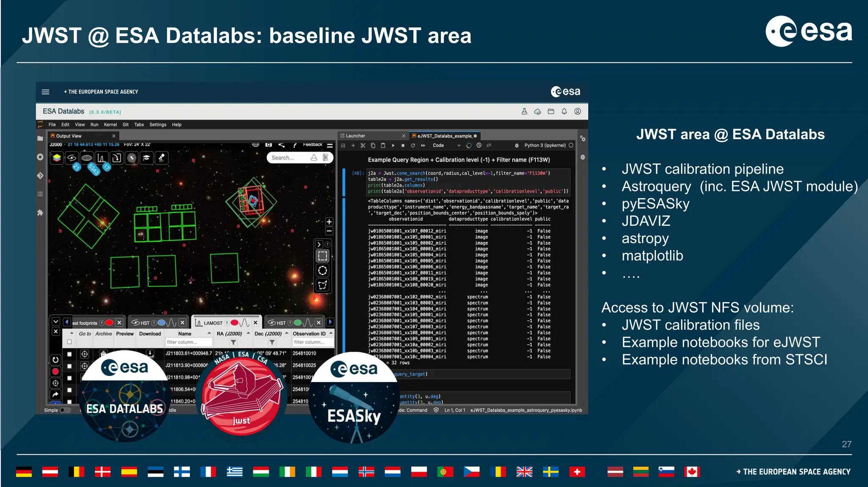Click the notifications bell in Datalabs header
Screen dimensions: 868x487
tap(564, 111)
